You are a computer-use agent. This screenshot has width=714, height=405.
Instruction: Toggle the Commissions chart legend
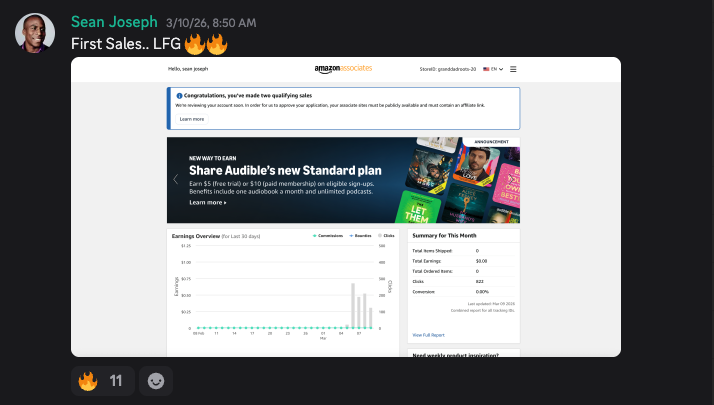[328, 236]
